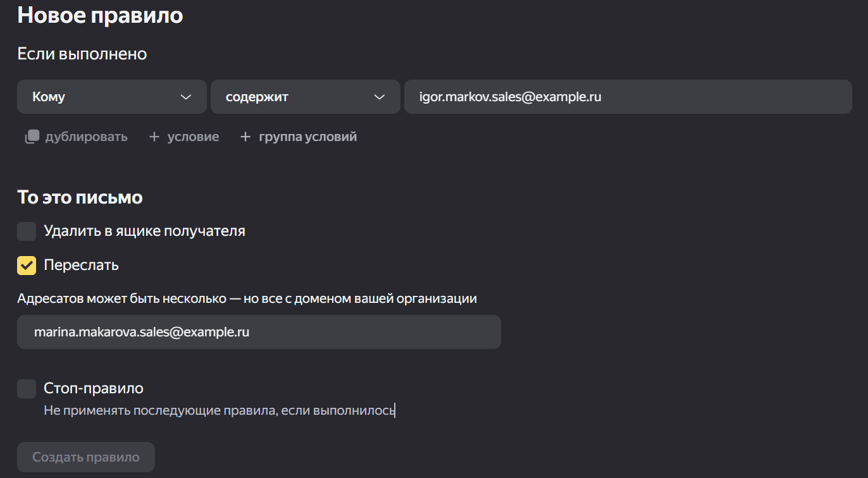The image size is (868, 478).
Task: Enable the 'Стоп-правило' checkbox
Action: 27,389
